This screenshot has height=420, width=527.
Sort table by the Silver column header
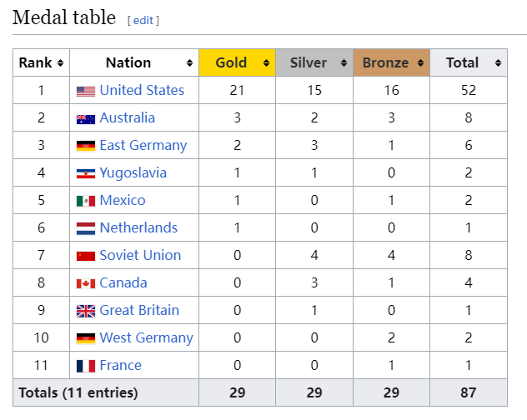(309, 63)
